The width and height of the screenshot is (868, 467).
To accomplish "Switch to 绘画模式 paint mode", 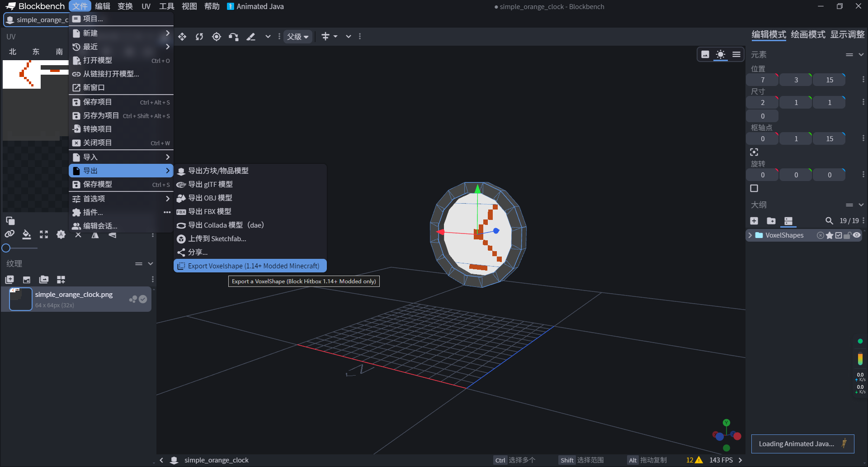I will coord(808,34).
